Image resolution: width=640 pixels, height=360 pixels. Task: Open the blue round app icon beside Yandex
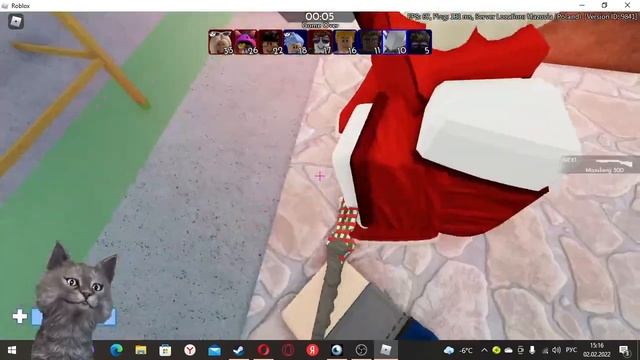pos(337,350)
